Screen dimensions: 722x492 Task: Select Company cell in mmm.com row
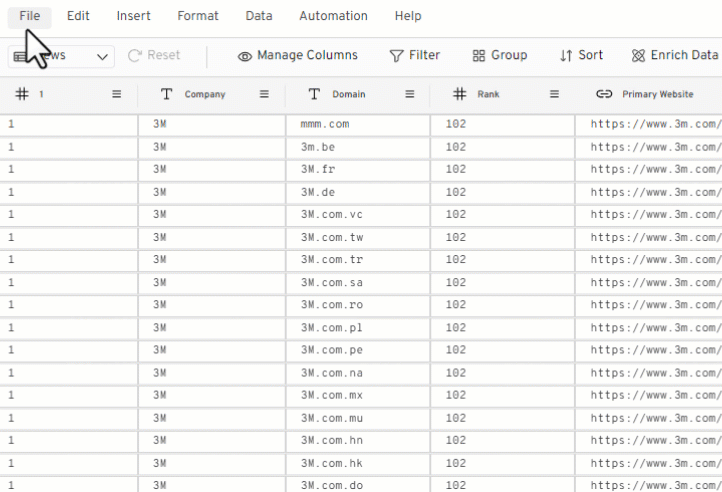pyautogui.click(x=211, y=124)
